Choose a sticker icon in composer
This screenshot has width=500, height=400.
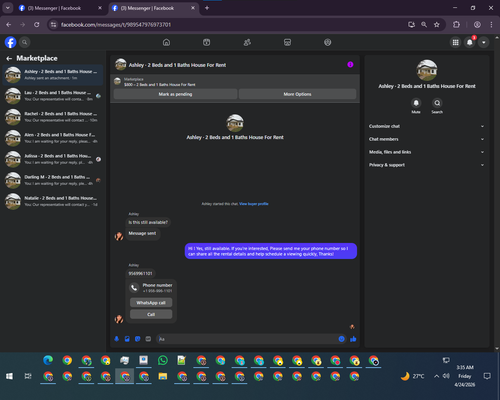pyautogui.click(x=138, y=339)
